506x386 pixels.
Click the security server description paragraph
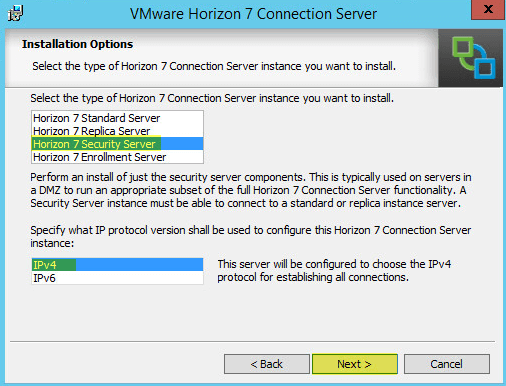coord(251,190)
